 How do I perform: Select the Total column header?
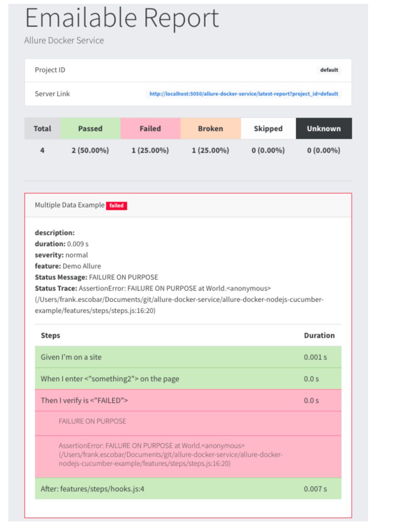(x=42, y=128)
